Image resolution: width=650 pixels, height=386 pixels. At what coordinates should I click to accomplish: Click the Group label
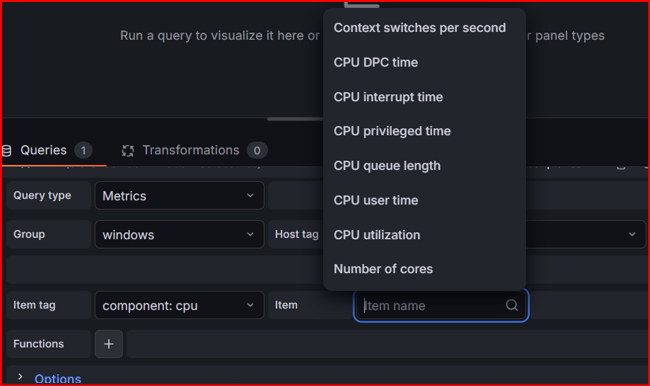(x=29, y=234)
